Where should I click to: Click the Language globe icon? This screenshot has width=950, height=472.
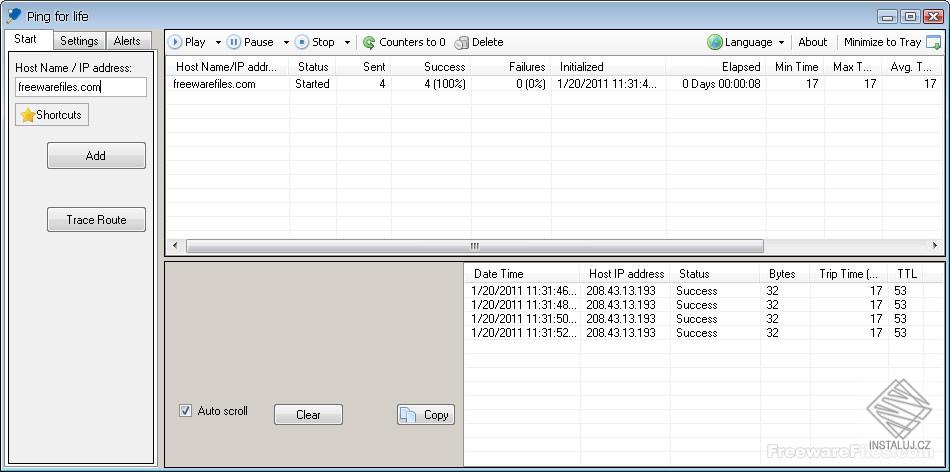pos(715,42)
